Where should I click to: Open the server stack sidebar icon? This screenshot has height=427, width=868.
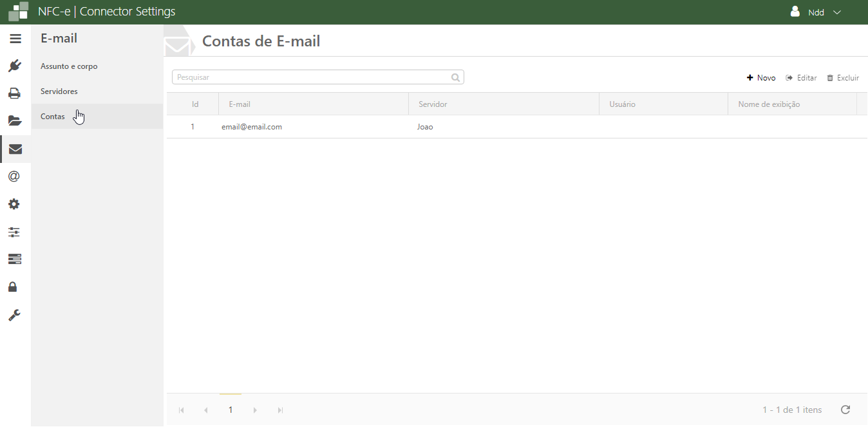point(14,259)
